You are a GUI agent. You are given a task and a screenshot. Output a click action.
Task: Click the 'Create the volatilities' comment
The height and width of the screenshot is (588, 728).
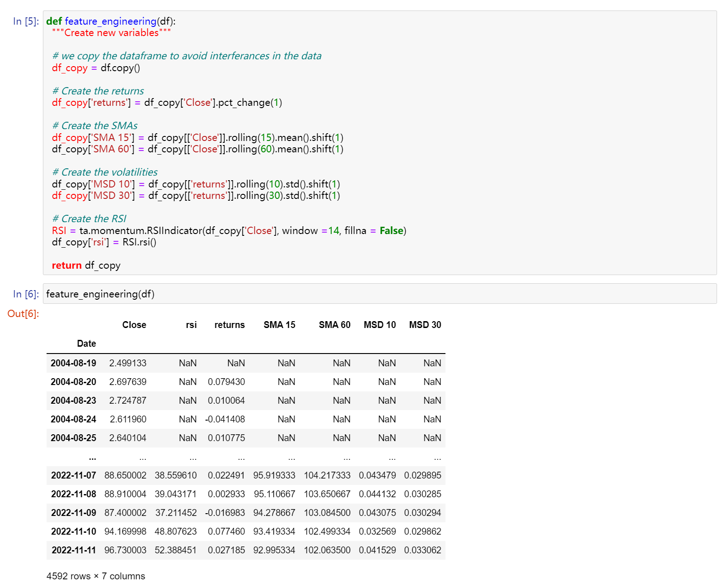coord(105,172)
